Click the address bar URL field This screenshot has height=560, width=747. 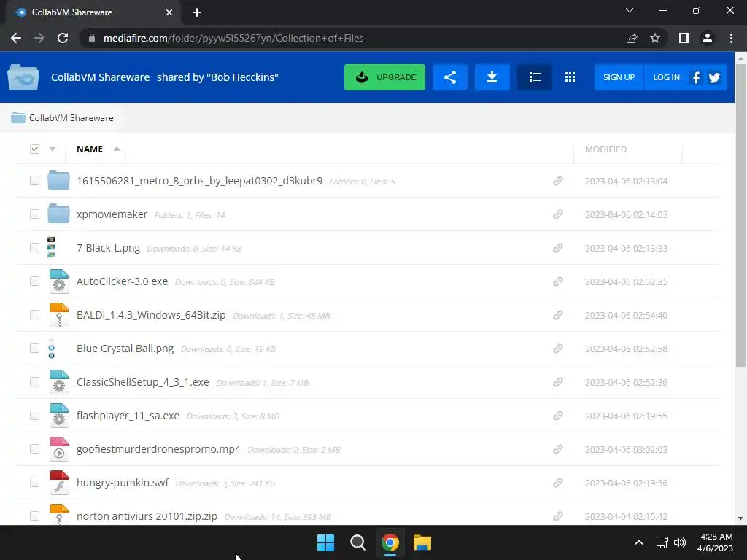point(352,38)
